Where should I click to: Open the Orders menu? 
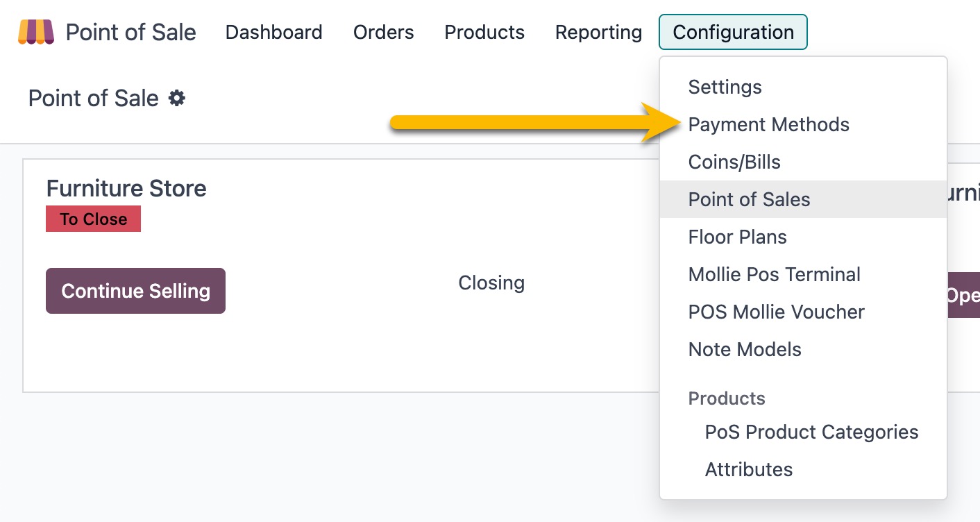tap(383, 32)
